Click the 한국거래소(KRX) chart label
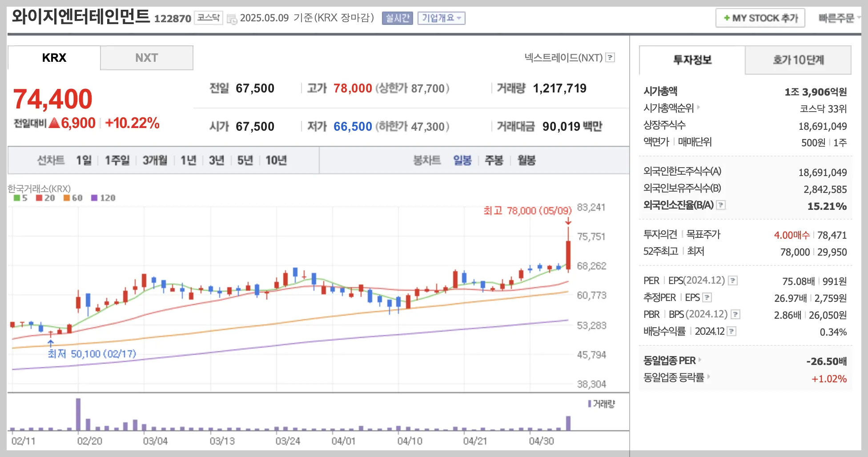This screenshot has width=868, height=457. tap(39, 188)
